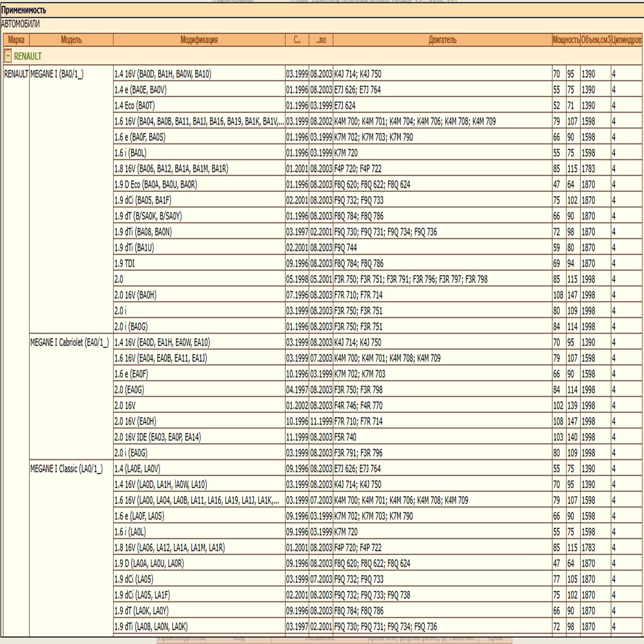Click the ..по date column header
This screenshot has height=644, width=644.
(321, 40)
